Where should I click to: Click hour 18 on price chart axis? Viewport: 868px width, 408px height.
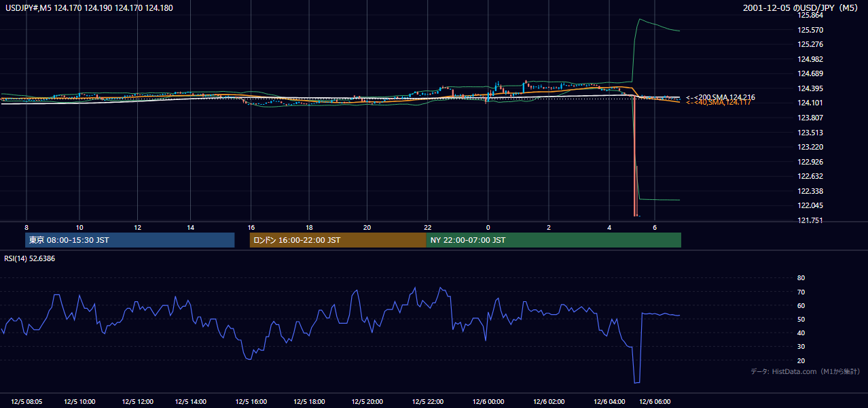click(309, 227)
